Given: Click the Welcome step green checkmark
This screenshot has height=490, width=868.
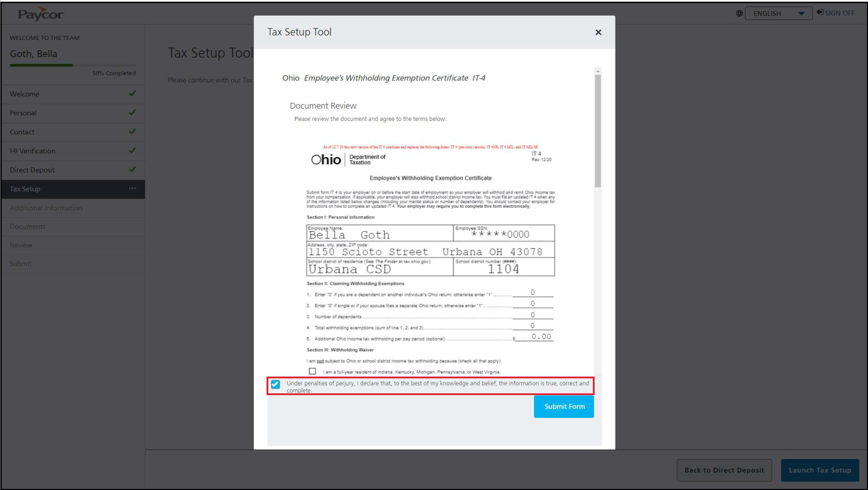Looking at the screenshot, I should (x=132, y=93).
